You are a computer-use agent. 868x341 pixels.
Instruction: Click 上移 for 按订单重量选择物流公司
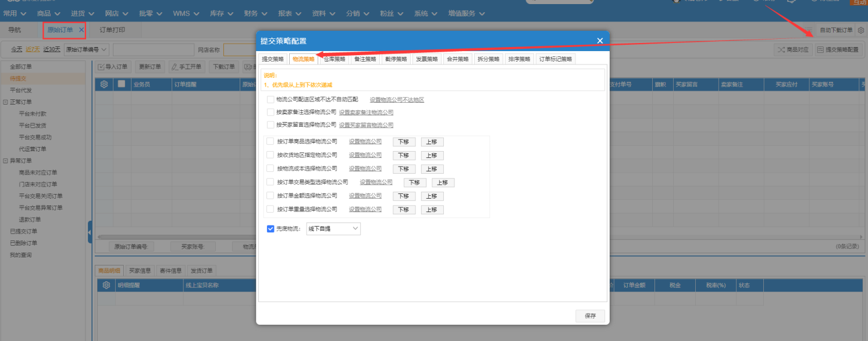tap(432, 210)
